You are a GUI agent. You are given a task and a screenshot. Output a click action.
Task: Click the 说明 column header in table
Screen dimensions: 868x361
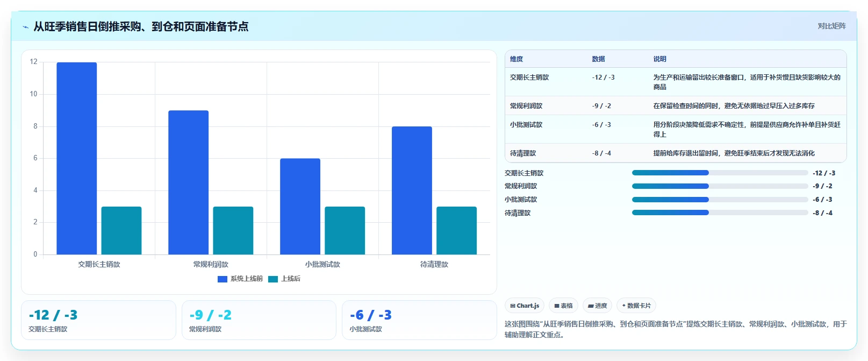pos(660,59)
